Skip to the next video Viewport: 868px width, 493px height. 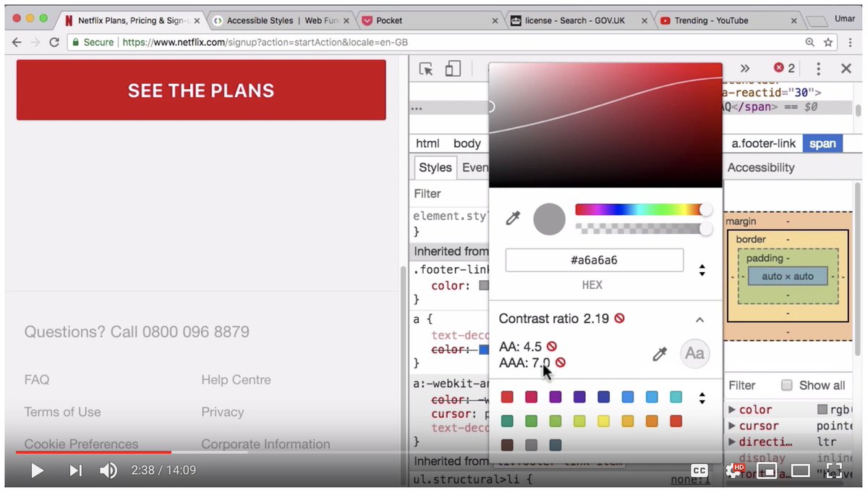click(75, 471)
